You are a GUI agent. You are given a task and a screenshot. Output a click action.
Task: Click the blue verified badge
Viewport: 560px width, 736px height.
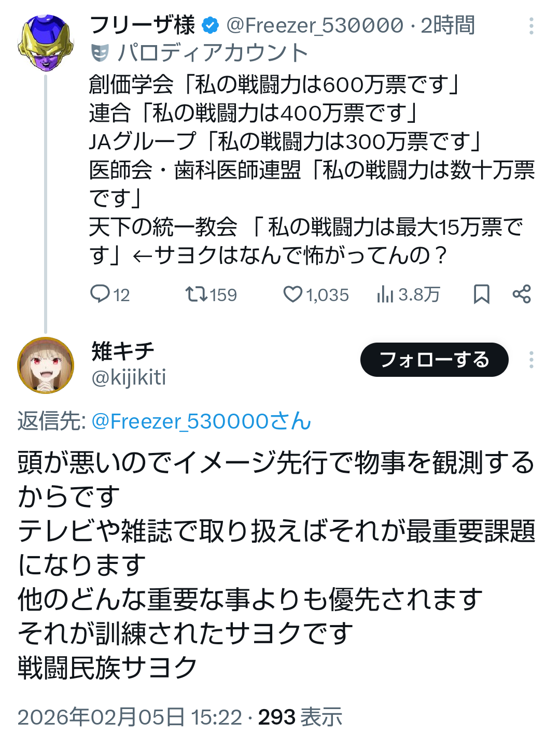click(210, 25)
